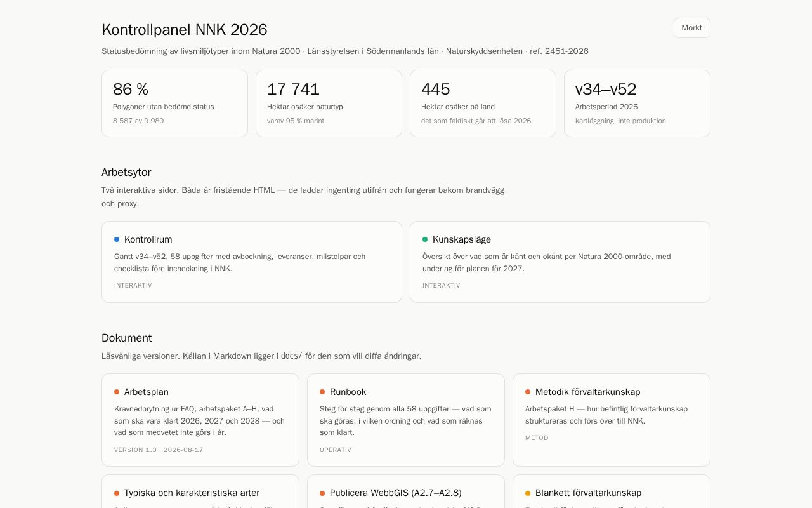Viewport: 812px width, 508px height.
Task: Open the Metodik förvaltarkunskap document
Action: [612, 420]
